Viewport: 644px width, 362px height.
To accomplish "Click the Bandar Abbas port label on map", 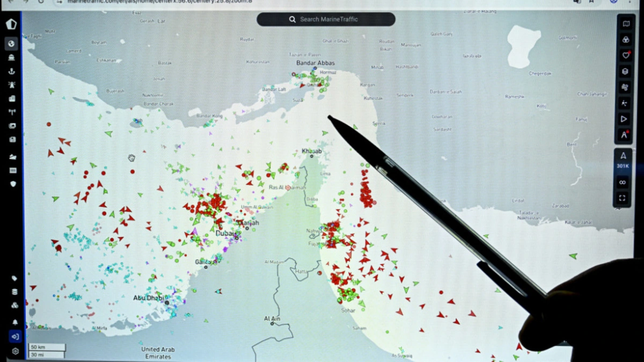I will click(315, 63).
